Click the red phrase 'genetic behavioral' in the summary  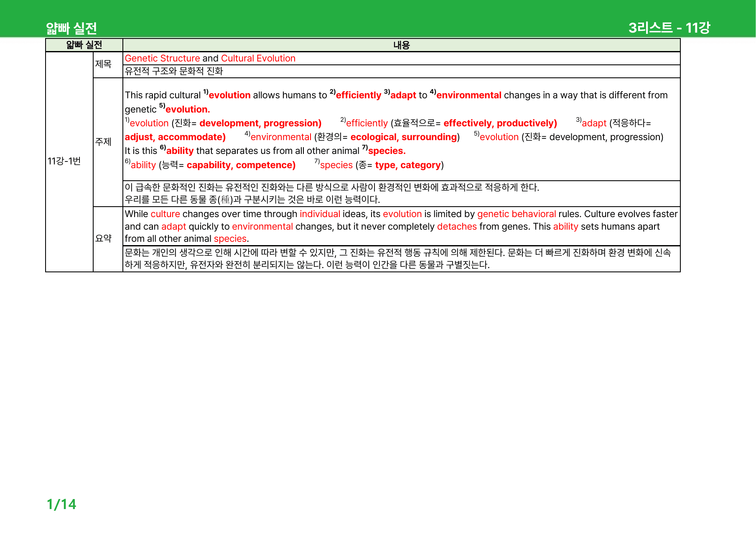[517, 214]
